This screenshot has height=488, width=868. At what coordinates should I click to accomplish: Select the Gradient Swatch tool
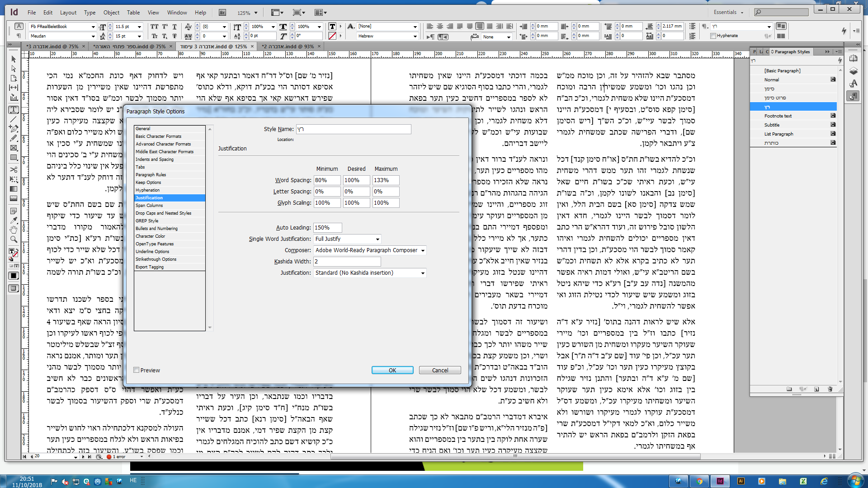(14, 189)
